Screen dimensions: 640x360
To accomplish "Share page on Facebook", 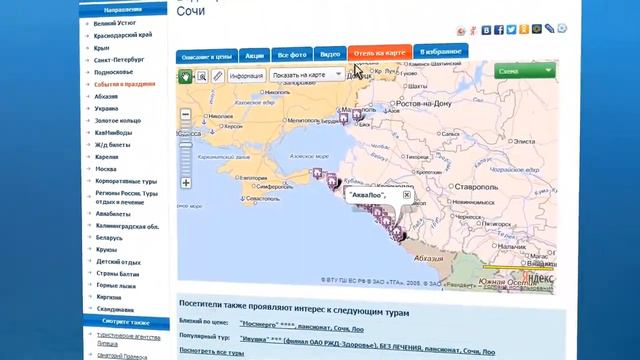I will [499, 30].
